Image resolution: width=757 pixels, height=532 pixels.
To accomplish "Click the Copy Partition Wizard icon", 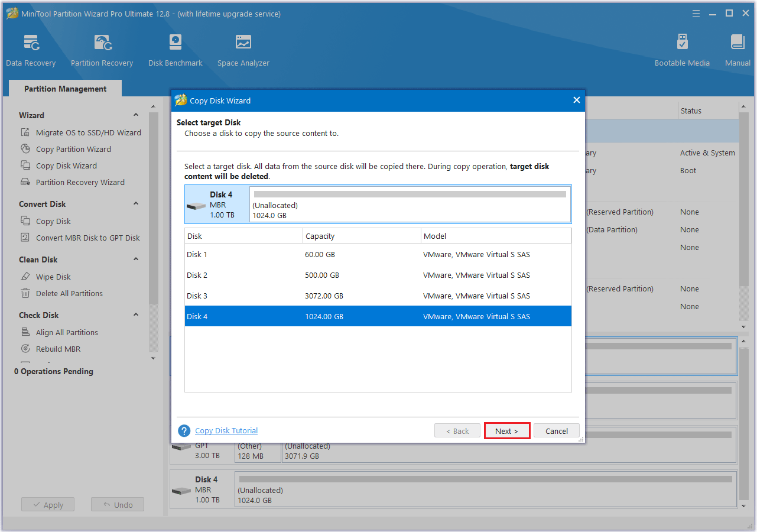I will click(25, 149).
